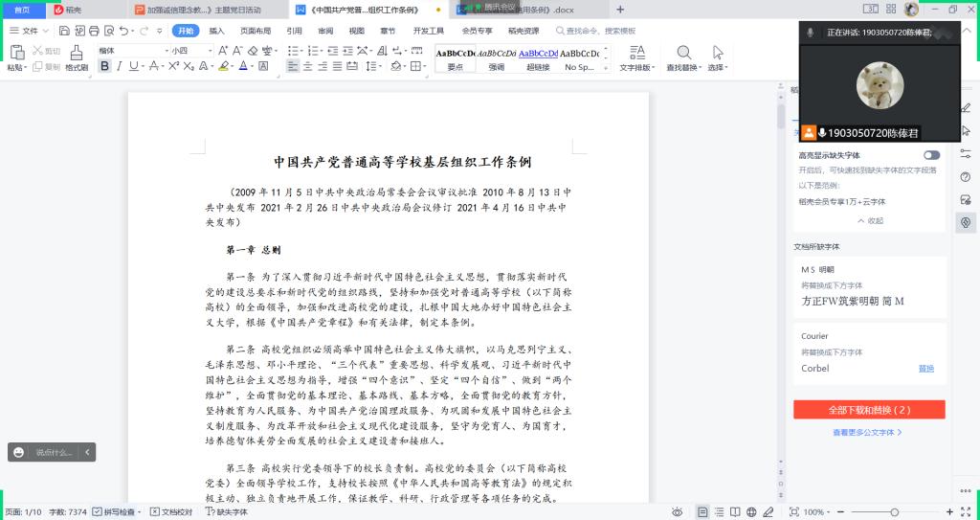Collapse the panel using 收起 chevron
980x520 pixels.
[x=869, y=220]
